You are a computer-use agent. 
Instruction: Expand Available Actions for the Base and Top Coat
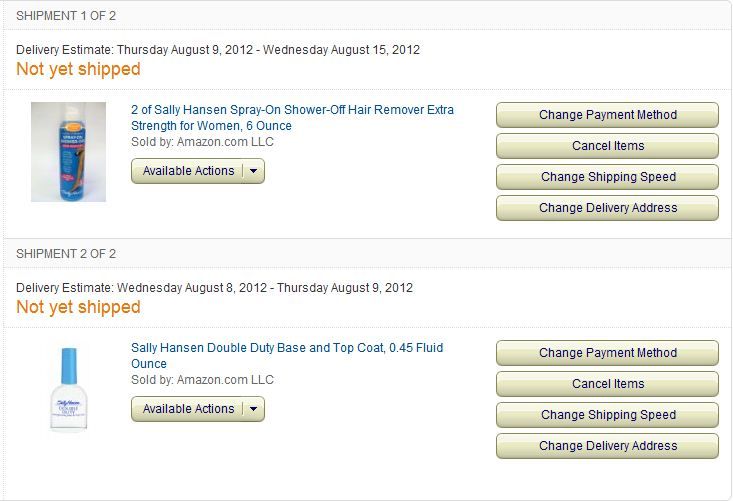(198, 409)
